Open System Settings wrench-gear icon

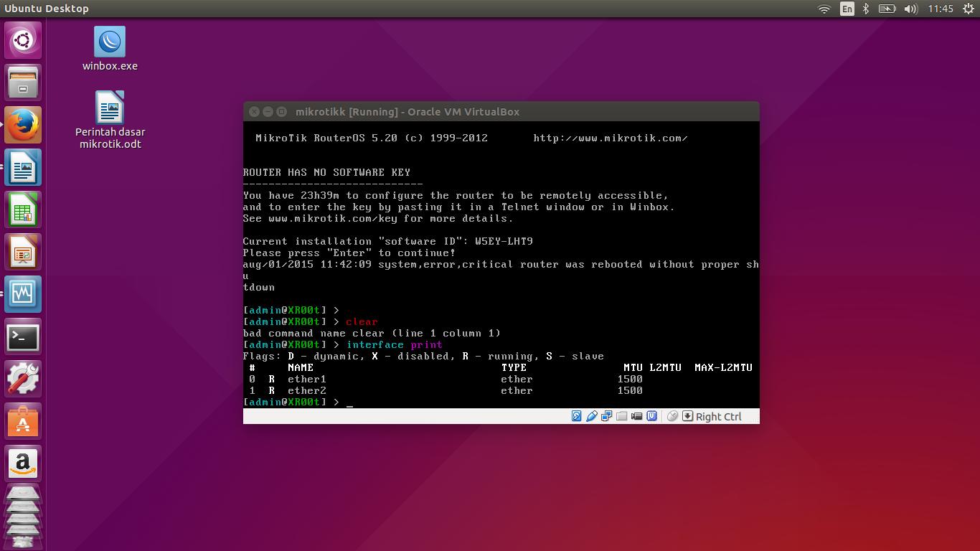click(23, 379)
